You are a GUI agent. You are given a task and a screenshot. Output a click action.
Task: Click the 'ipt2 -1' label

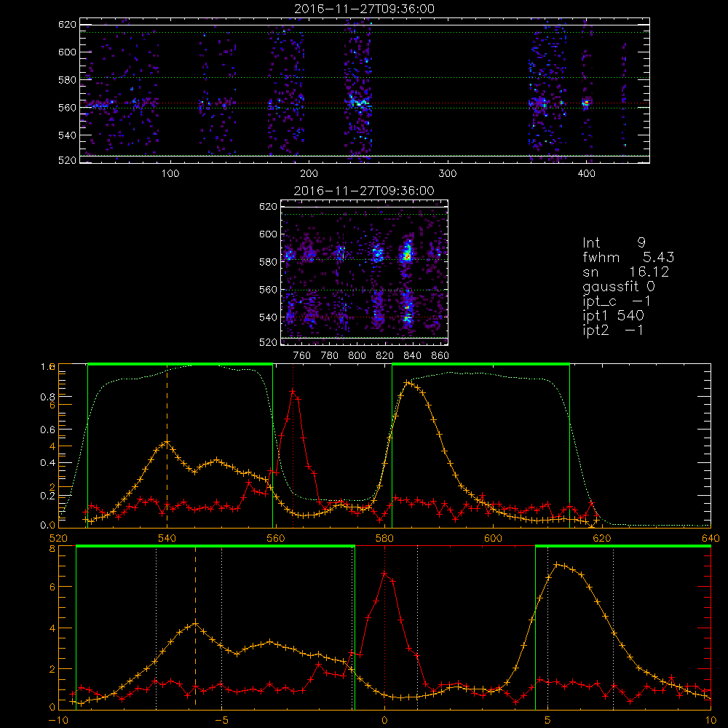point(613,331)
